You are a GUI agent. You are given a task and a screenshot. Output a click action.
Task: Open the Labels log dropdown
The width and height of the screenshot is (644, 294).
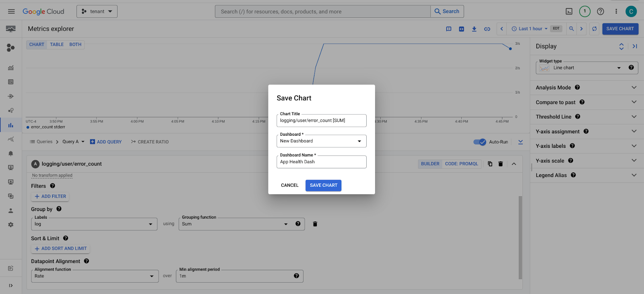tap(94, 224)
